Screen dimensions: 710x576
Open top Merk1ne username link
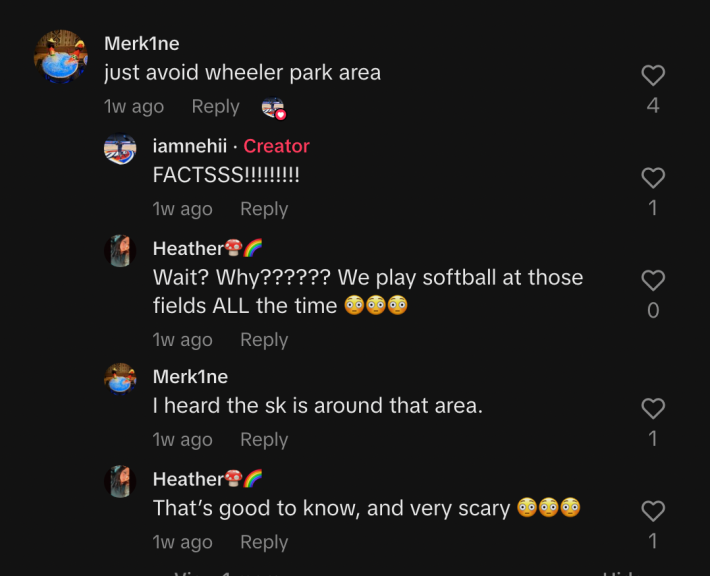(x=142, y=43)
